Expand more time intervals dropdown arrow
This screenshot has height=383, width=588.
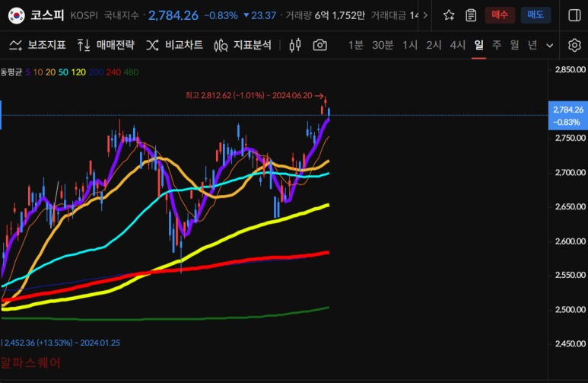tap(550, 46)
